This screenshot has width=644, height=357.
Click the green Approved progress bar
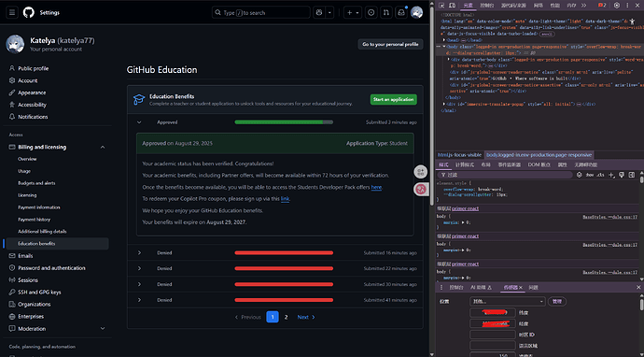pyautogui.click(x=284, y=122)
